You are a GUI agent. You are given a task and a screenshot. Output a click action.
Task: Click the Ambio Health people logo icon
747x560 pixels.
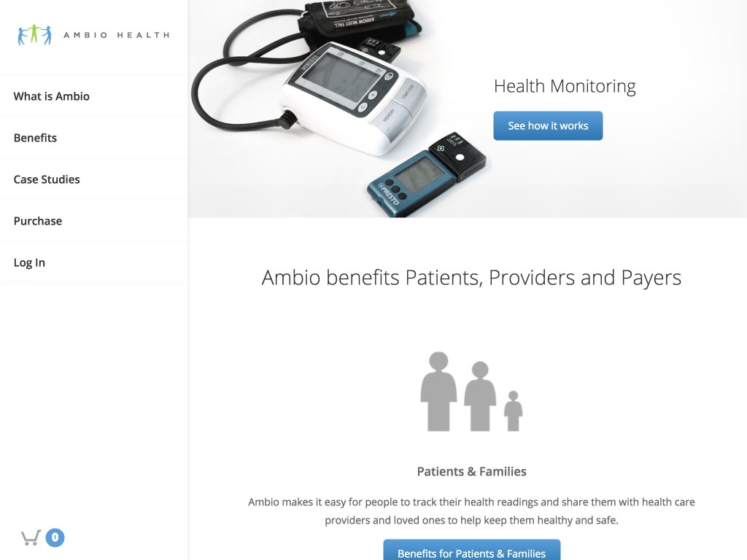point(35,35)
